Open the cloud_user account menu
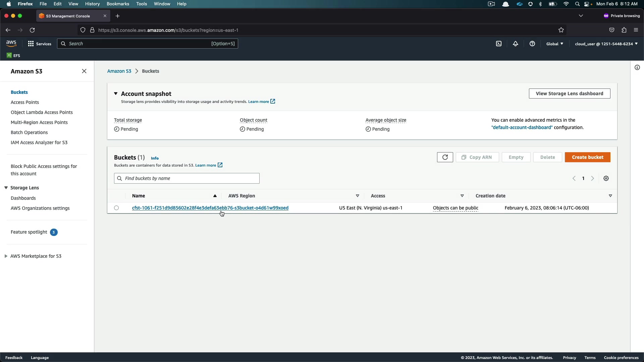This screenshot has width=644, height=362. pos(606,44)
